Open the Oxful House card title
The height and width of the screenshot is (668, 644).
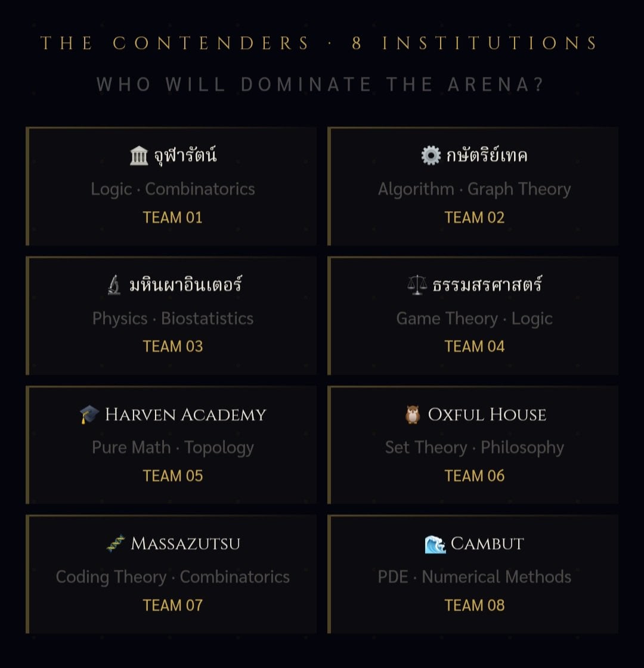487,415
